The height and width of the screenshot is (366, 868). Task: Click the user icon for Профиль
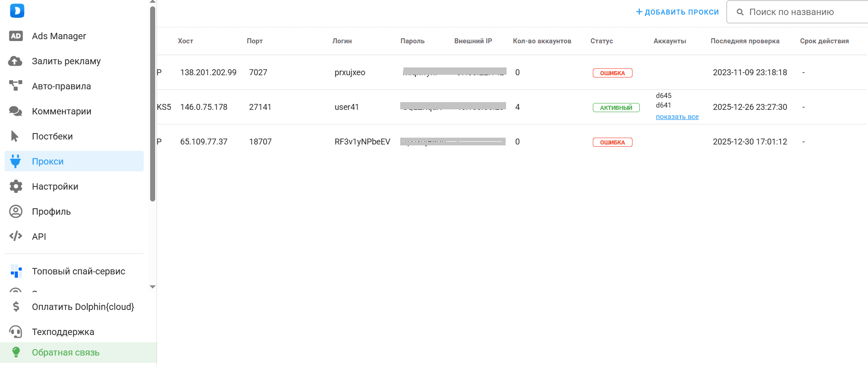coord(16,211)
